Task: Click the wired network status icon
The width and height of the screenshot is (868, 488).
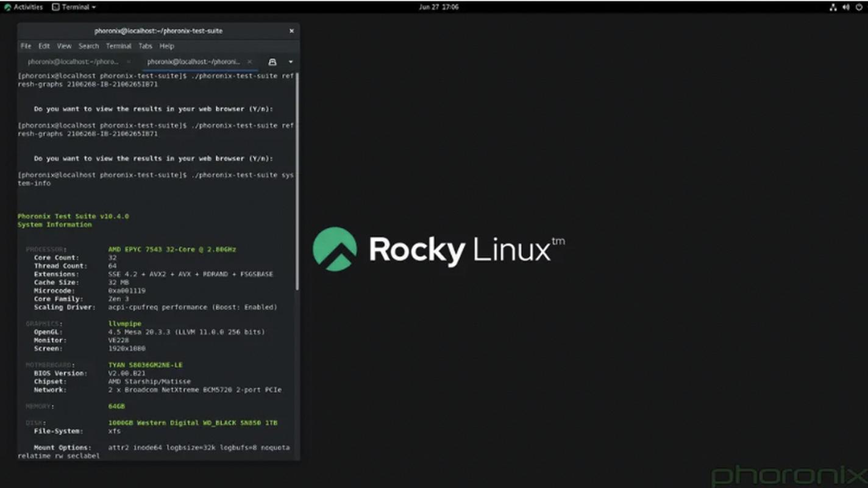Action: pyautogui.click(x=833, y=7)
